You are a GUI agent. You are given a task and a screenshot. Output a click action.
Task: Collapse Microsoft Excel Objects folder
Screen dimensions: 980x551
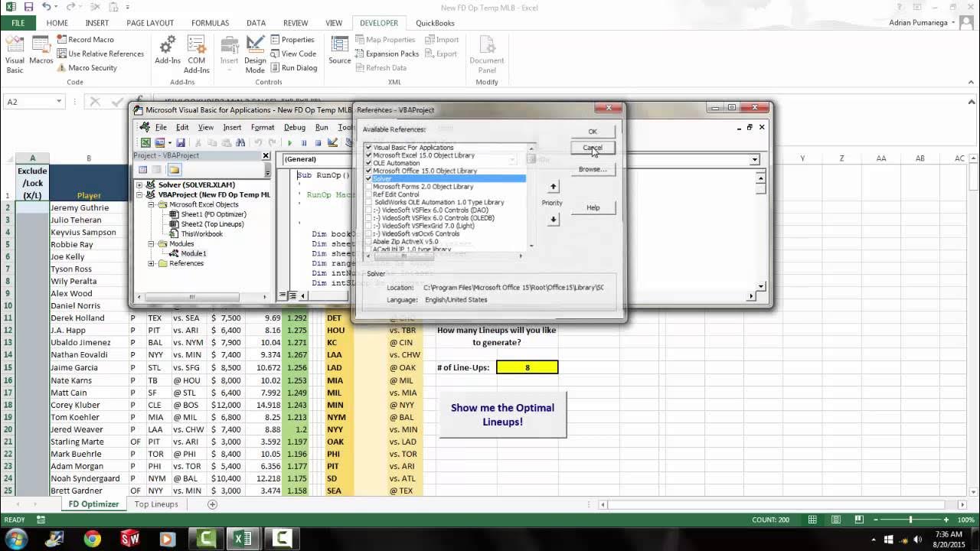point(152,204)
